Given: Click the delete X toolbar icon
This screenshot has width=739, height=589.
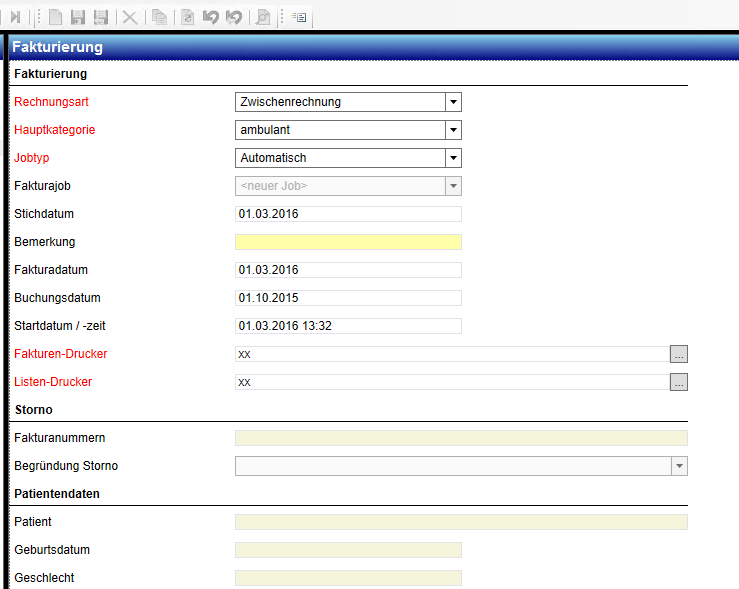Looking at the screenshot, I should 130,18.
